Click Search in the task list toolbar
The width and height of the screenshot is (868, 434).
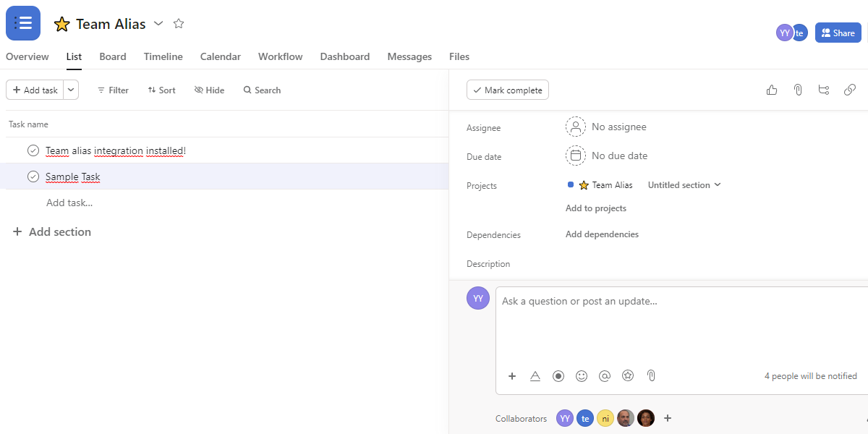pos(262,90)
